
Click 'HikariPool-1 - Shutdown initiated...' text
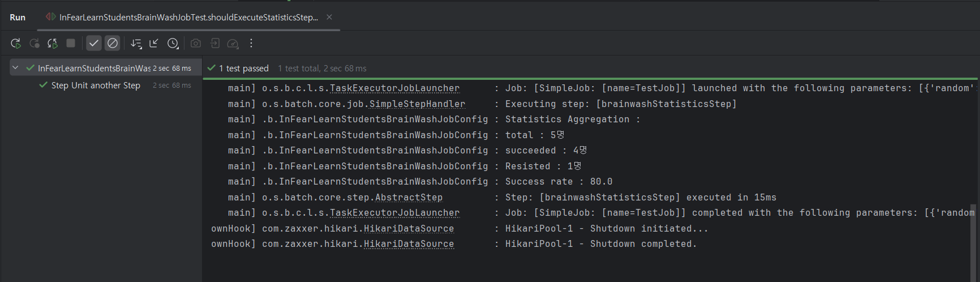click(607, 229)
